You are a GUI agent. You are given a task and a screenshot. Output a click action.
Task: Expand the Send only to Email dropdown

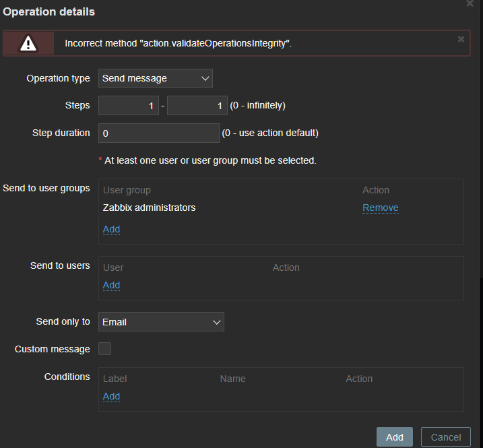[161, 322]
